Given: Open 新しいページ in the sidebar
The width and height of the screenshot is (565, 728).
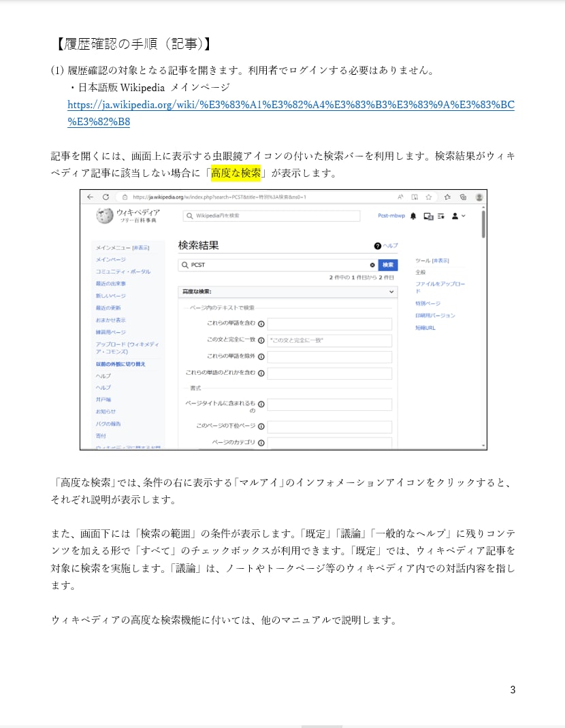Looking at the screenshot, I should point(110,296).
